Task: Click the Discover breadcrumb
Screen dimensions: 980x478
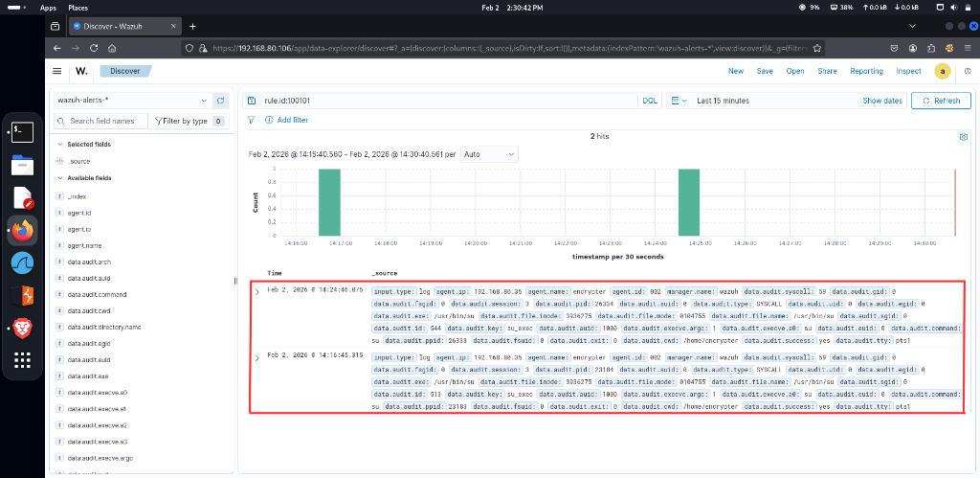Action: [x=125, y=71]
